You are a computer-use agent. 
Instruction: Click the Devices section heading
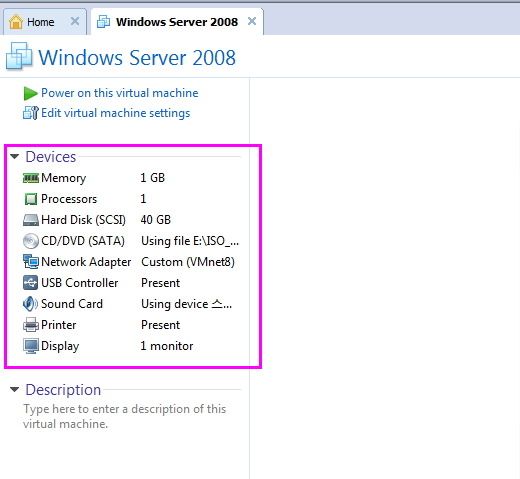51,157
